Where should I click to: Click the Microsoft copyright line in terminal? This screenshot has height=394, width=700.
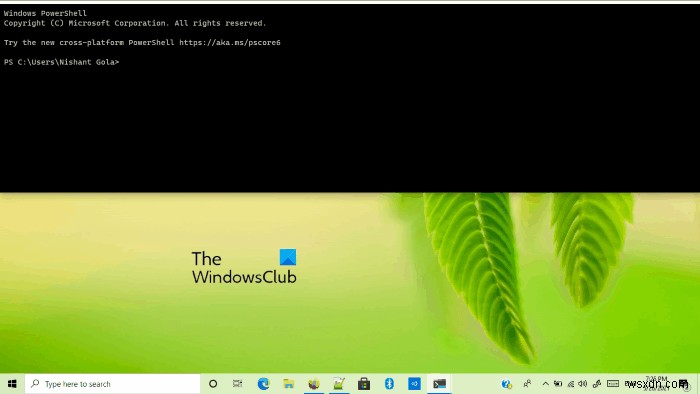pyautogui.click(x=135, y=23)
